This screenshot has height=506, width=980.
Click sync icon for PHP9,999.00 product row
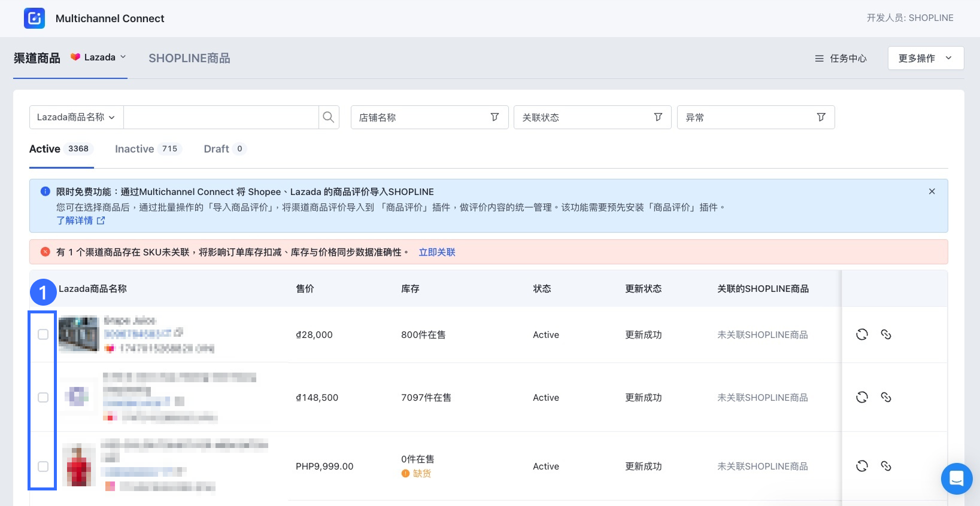862,466
